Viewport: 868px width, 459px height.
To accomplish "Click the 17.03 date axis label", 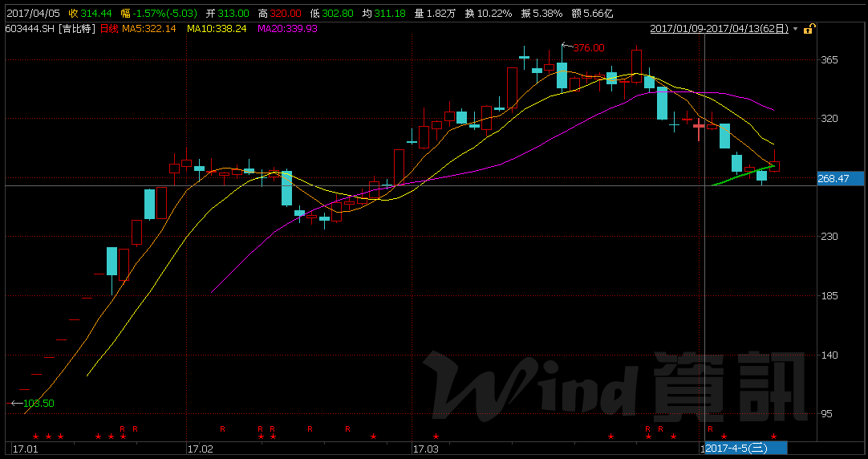I will (x=426, y=449).
